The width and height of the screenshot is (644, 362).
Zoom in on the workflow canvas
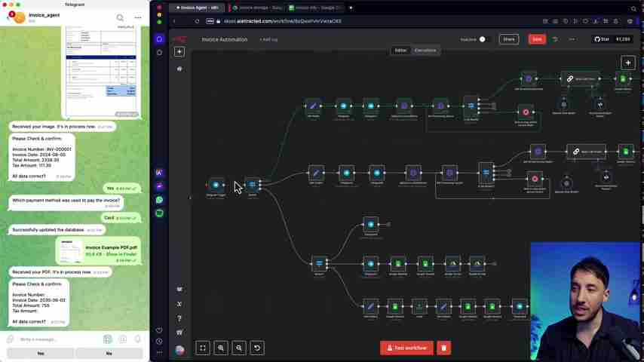click(x=221, y=348)
